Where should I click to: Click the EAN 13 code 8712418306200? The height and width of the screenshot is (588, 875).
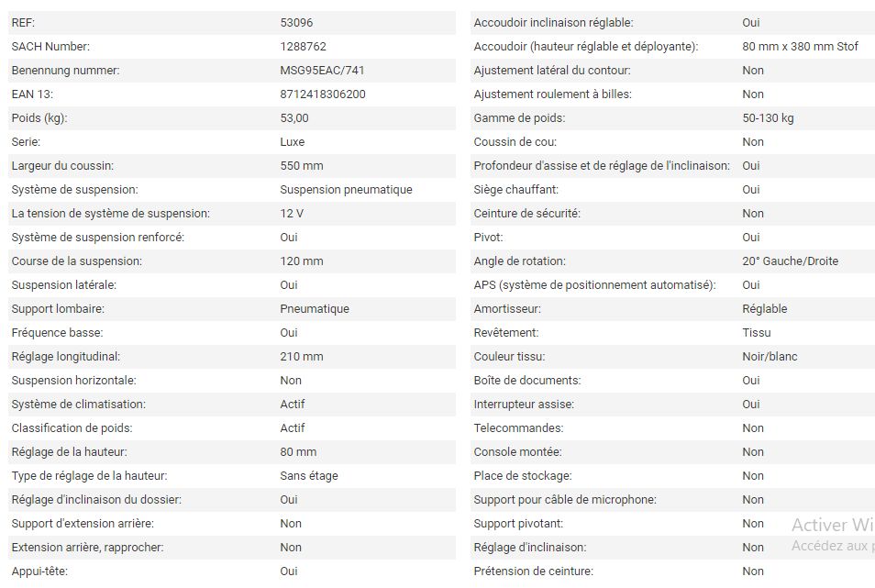[x=323, y=94]
